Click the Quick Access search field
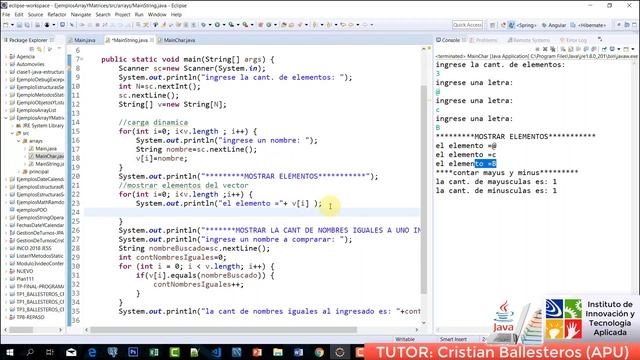 pos(467,25)
